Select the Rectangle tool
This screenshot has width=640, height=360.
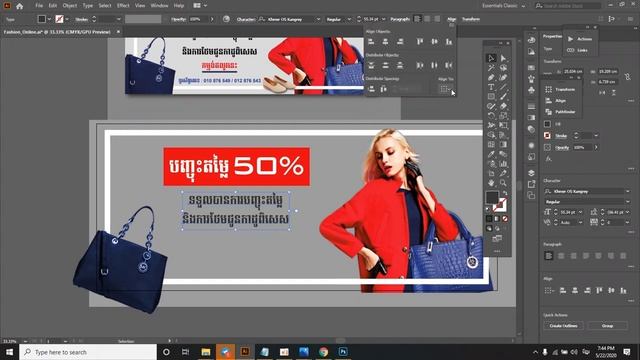[x=491, y=97]
